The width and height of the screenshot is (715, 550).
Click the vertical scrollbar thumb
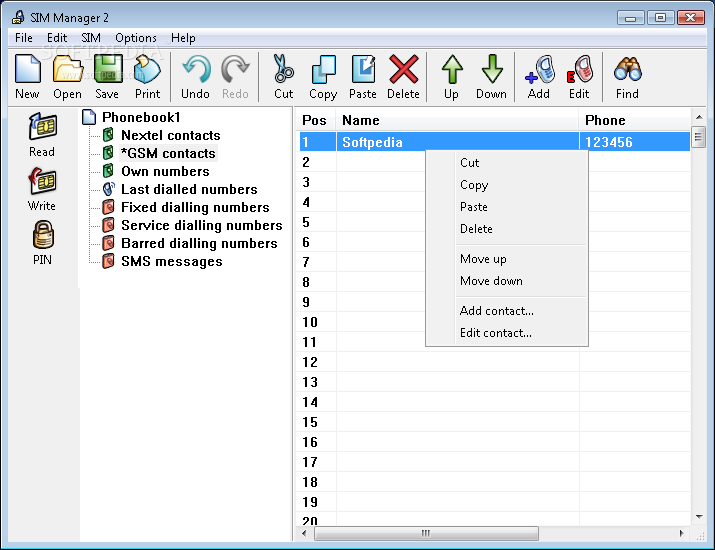(x=698, y=137)
